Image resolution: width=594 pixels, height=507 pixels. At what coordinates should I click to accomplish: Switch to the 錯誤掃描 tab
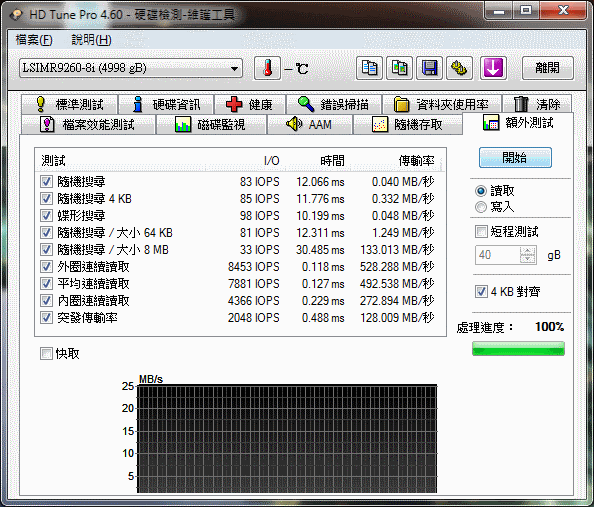coord(333,104)
